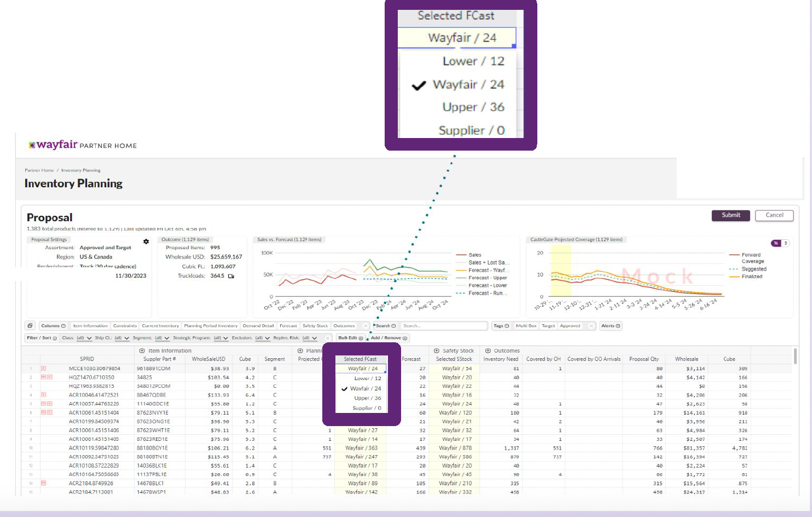Click the Suggested legend swatch
Viewport: 812px width, 517px height.
coord(734,269)
